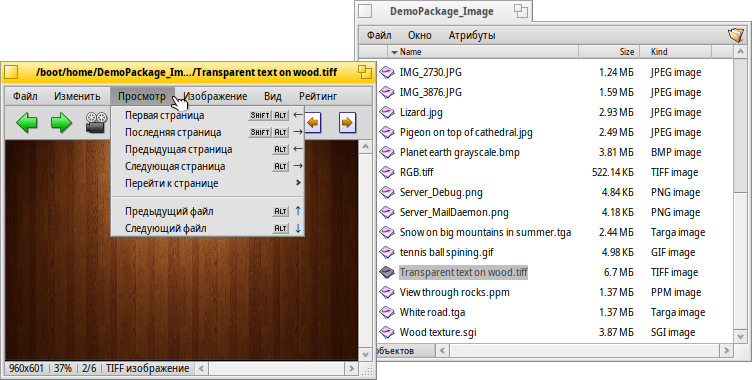
Task: Sort files by the Kind column header
Action: point(676,52)
